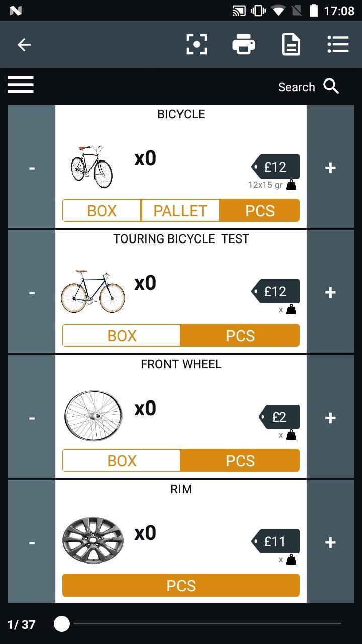Tap the weight icon under Bicycle price
The image size is (362, 644).
click(x=291, y=185)
